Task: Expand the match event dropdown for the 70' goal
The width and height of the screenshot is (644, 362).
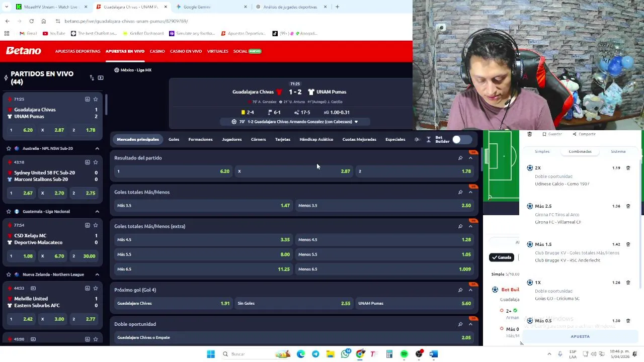Action: tap(356, 122)
